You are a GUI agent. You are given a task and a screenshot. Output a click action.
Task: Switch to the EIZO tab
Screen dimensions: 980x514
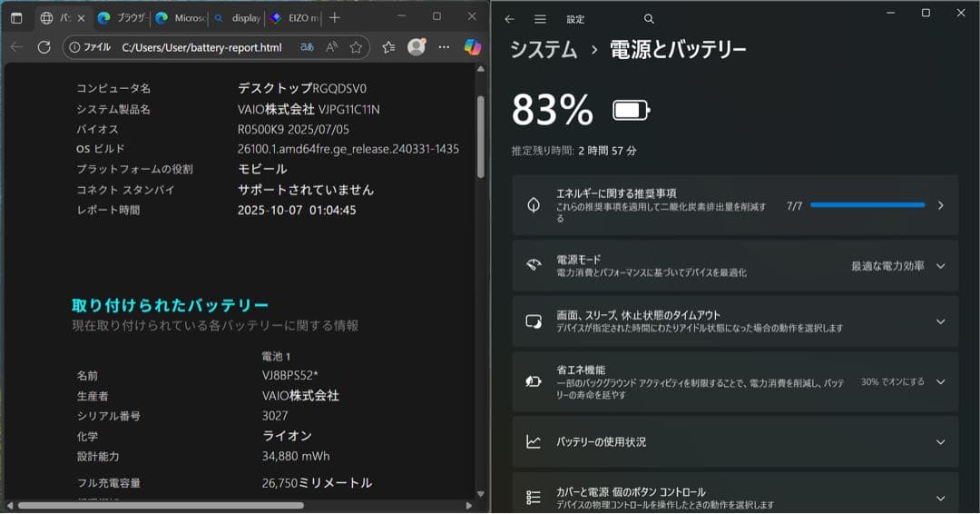tap(294, 18)
